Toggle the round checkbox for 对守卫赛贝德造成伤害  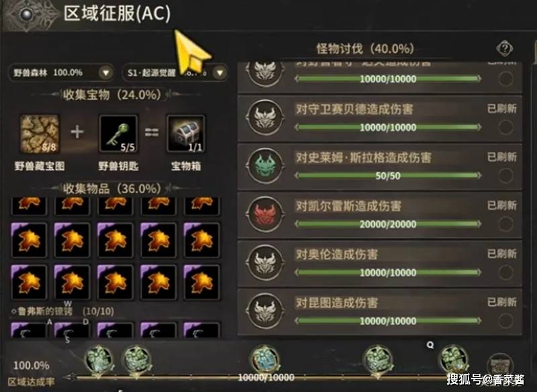point(505,128)
